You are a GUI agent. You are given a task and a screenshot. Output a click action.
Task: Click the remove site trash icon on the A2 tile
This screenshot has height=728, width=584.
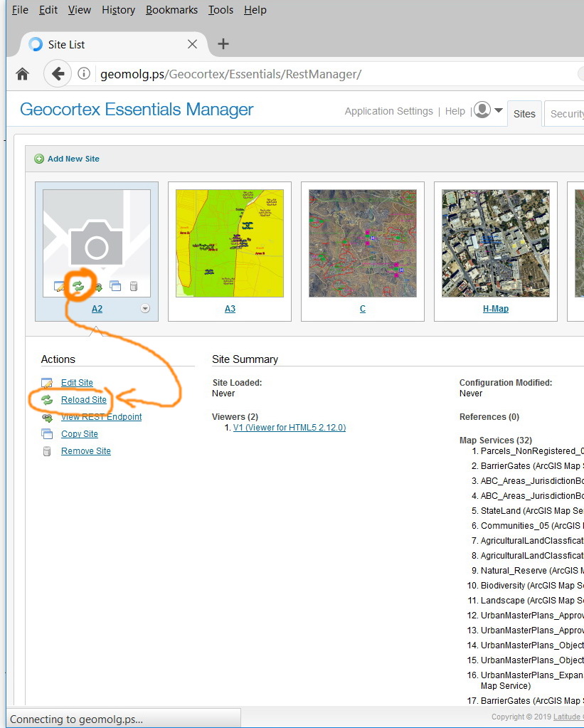click(x=134, y=286)
